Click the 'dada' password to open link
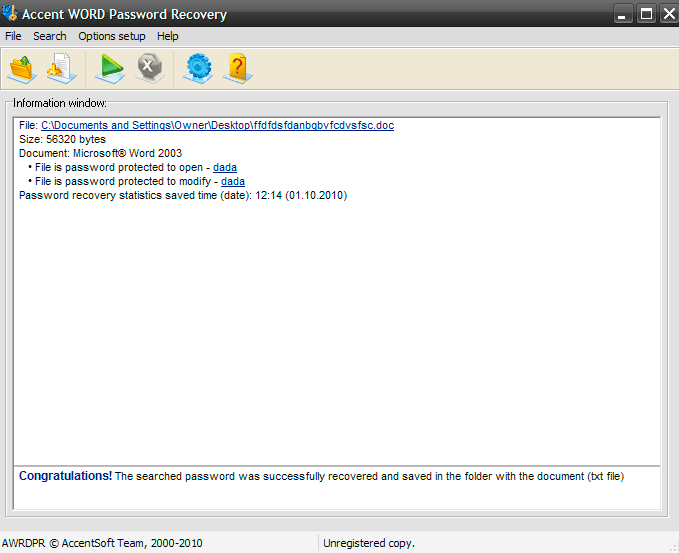 coord(225,168)
